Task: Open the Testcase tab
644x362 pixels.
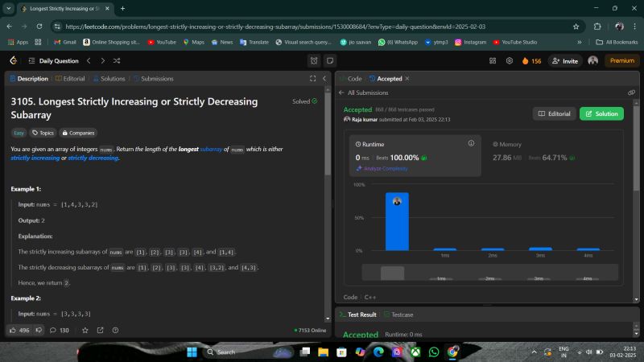Action: pyautogui.click(x=398, y=315)
